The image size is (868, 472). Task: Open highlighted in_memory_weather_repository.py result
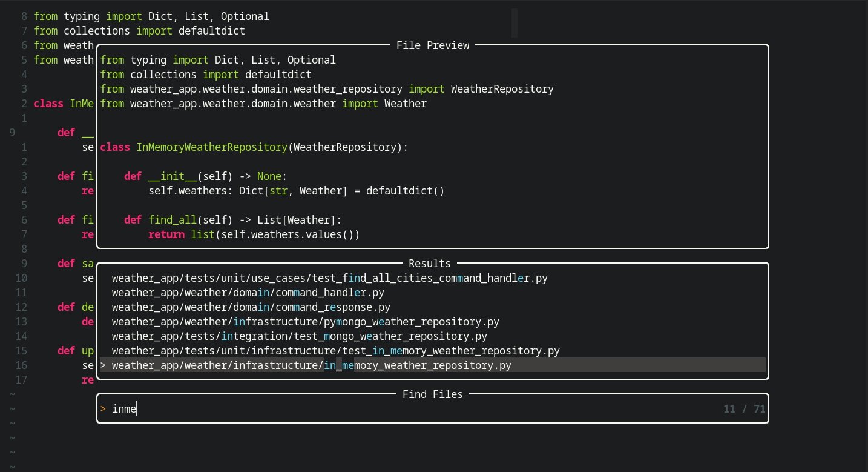point(311,365)
